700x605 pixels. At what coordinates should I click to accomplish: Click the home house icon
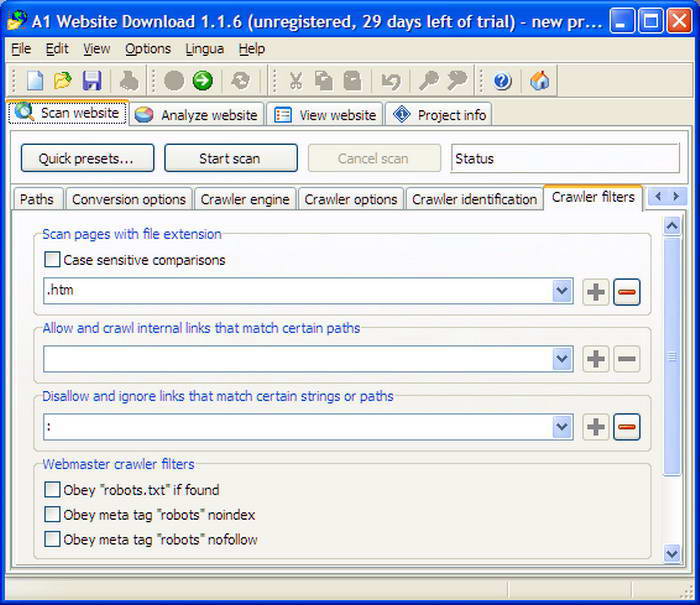540,81
